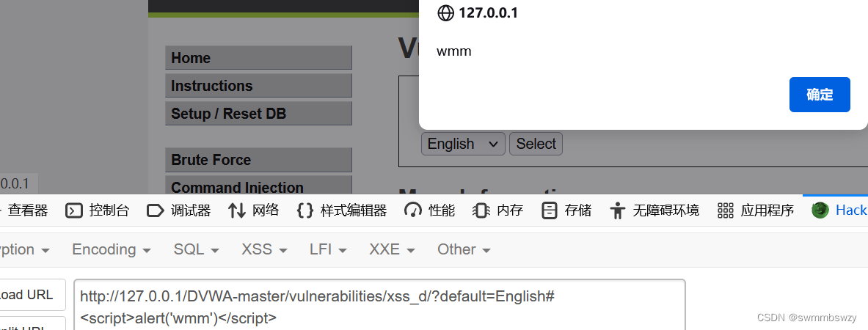
Task: Click the debugger tag icon
Action: pyautogui.click(x=156, y=210)
